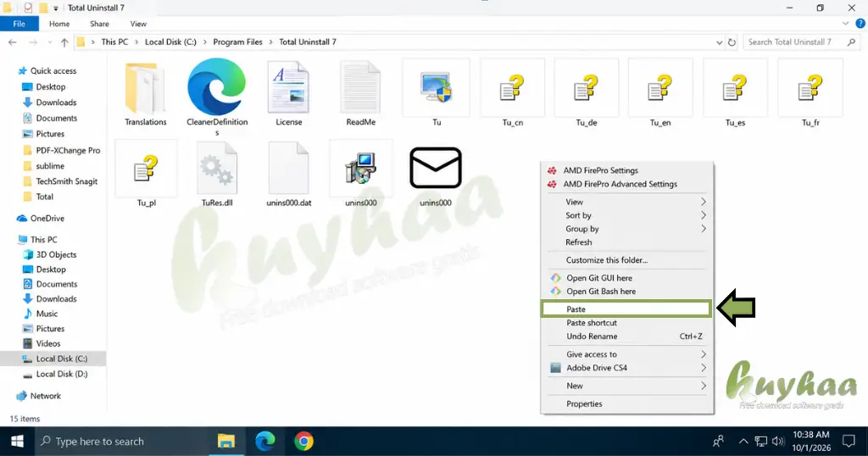Select OneDrive in the navigation pane
Viewport: 868px width, 456px height.
click(47, 219)
